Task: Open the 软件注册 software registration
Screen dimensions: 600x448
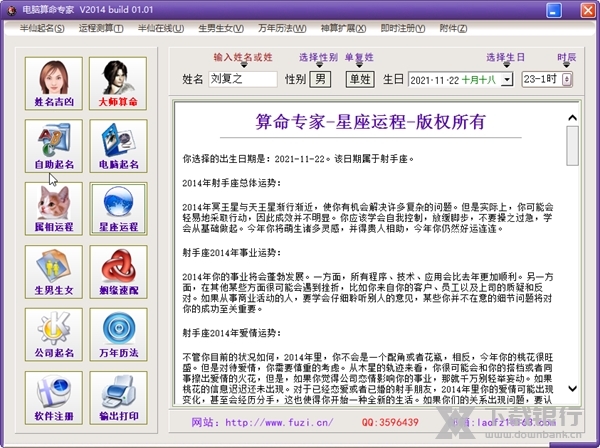Action: pos(54,398)
